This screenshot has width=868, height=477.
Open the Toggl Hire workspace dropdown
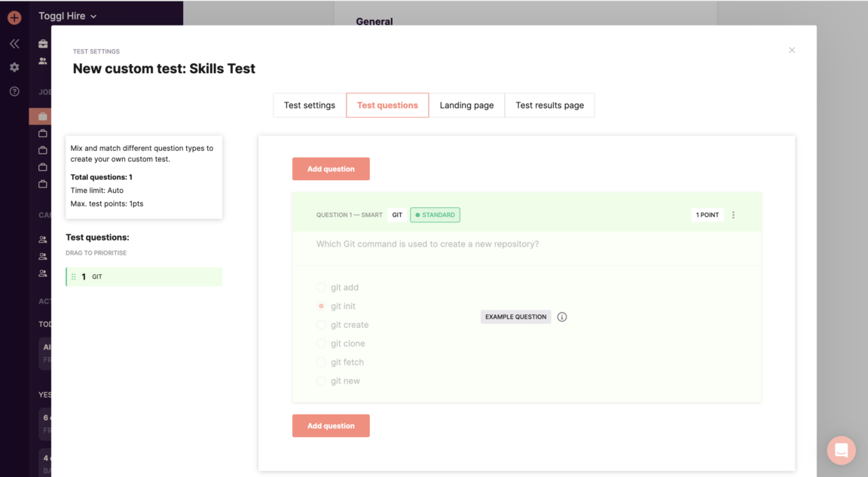point(68,15)
